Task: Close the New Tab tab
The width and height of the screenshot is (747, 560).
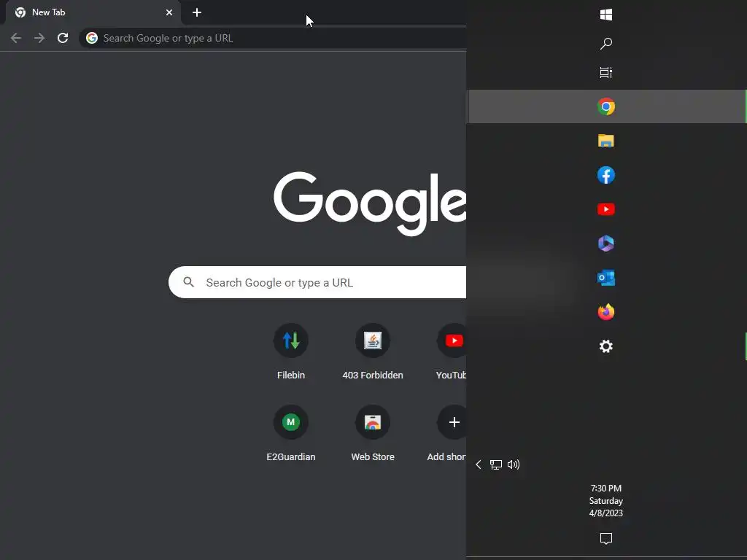Action: (169, 12)
